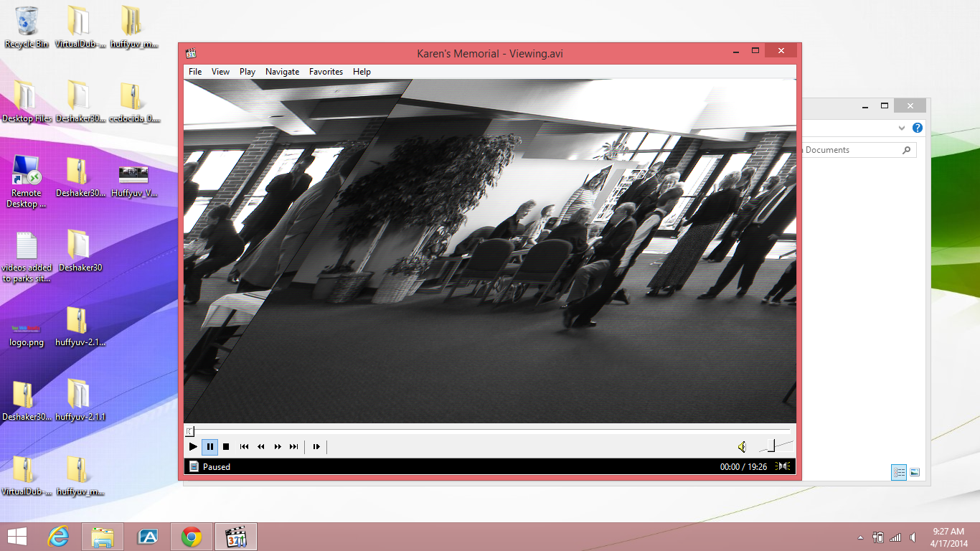Viewport: 980px width, 551px height.
Task: Select the huffyuv-2.1... zipped archive icon
Action: click(x=80, y=326)
